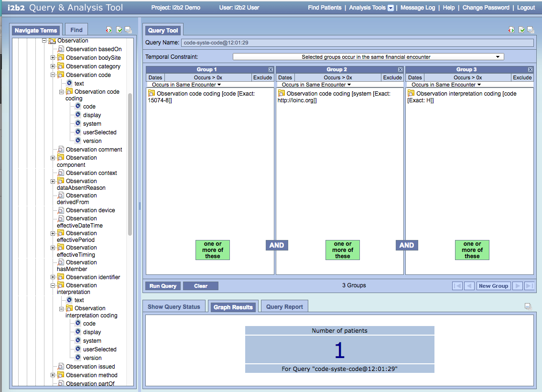Click the Observation comment search-folder icon
Image resolution: width=542 pixels, height=392 pixels.
(61, 149)
